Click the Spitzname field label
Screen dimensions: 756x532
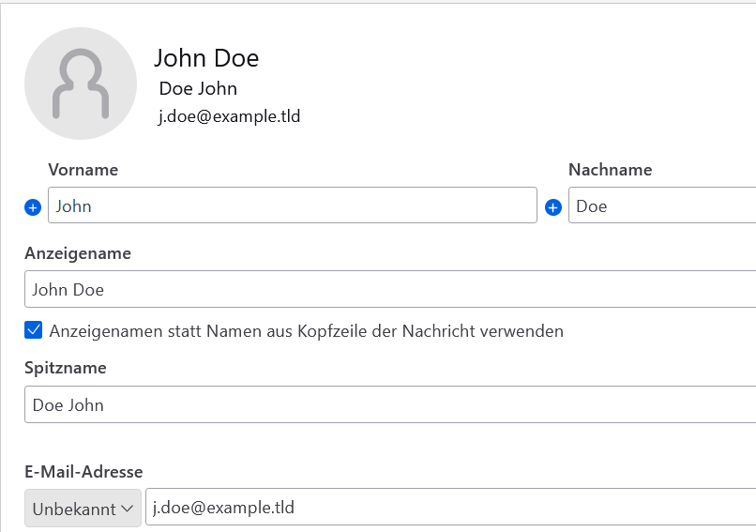[x=66, y=368]
